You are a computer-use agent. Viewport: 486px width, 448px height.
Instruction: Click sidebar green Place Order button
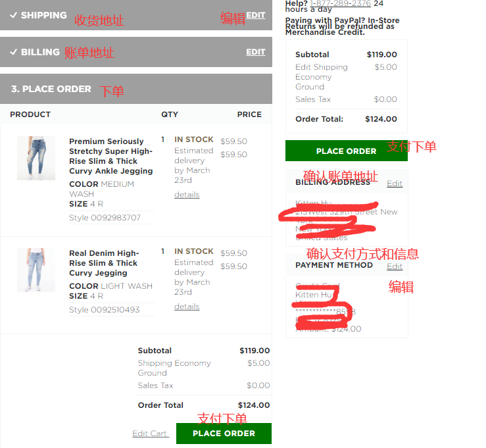346,151
